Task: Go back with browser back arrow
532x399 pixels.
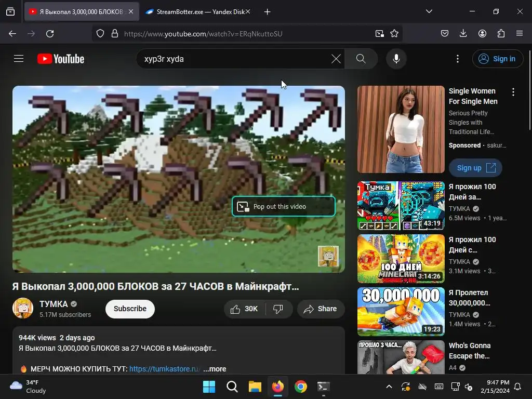Action: [12, 34]
